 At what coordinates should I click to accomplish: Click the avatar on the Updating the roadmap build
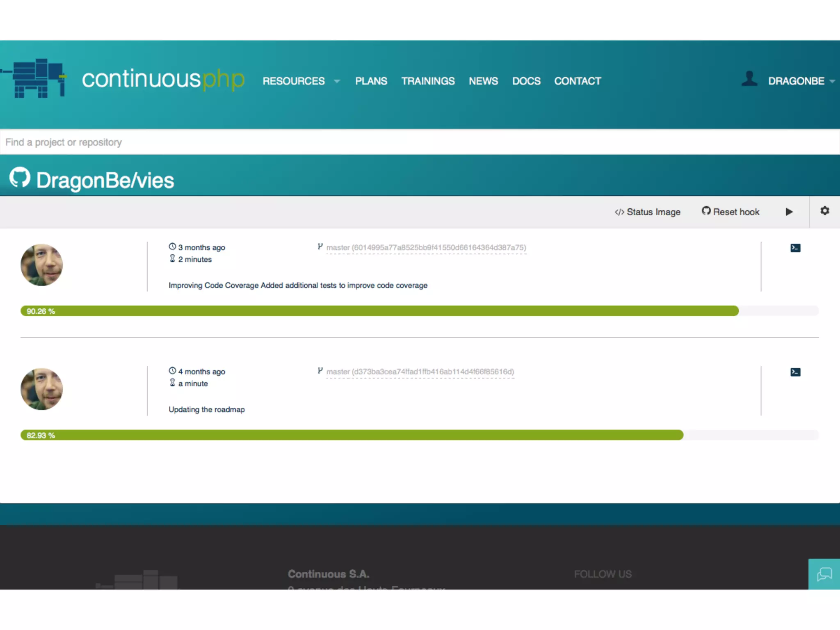(41, 389)
